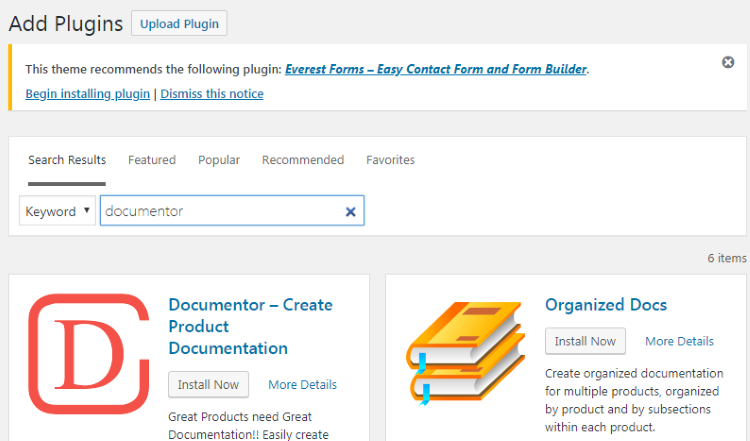Click the Organized Docs stacked books icon
The image size is (750, 441).
(x=465, y=353)
